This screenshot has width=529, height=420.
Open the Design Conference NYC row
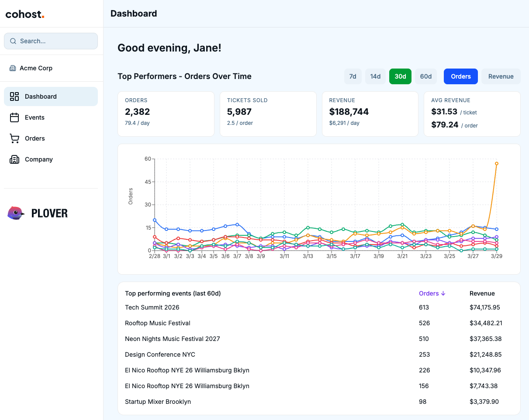319,355
